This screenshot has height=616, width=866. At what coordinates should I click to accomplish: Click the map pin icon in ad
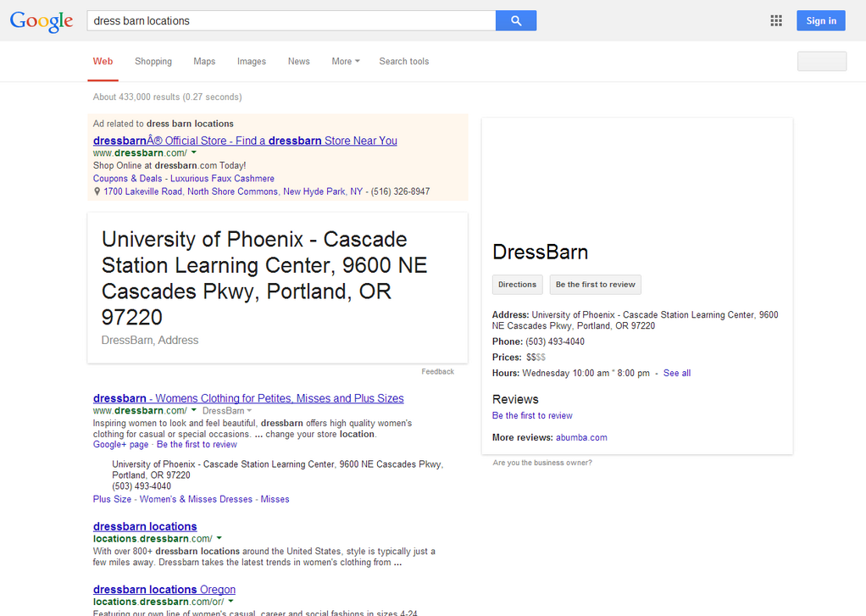tap(97, 192)
